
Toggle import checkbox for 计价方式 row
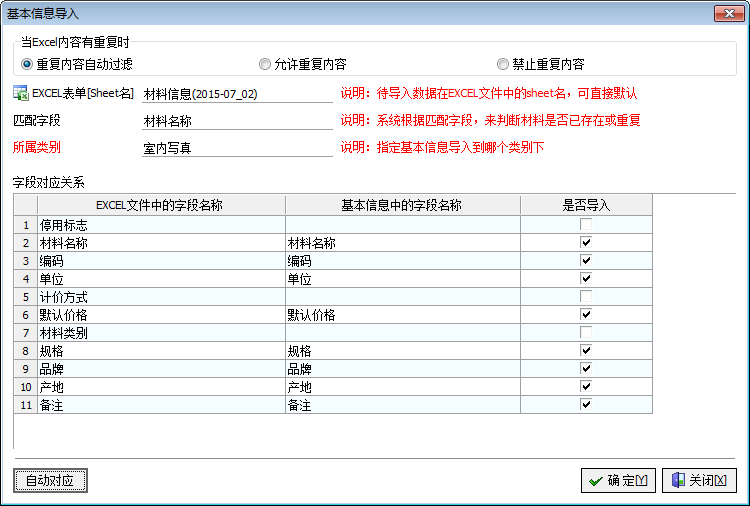(x=586, y=297)
